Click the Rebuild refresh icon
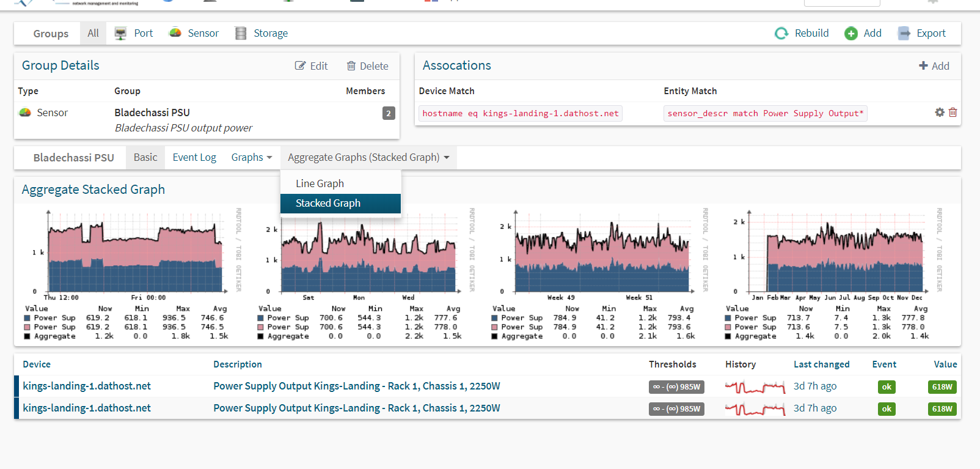Viewport: 980px width, 469px height. tap(781, 33)
